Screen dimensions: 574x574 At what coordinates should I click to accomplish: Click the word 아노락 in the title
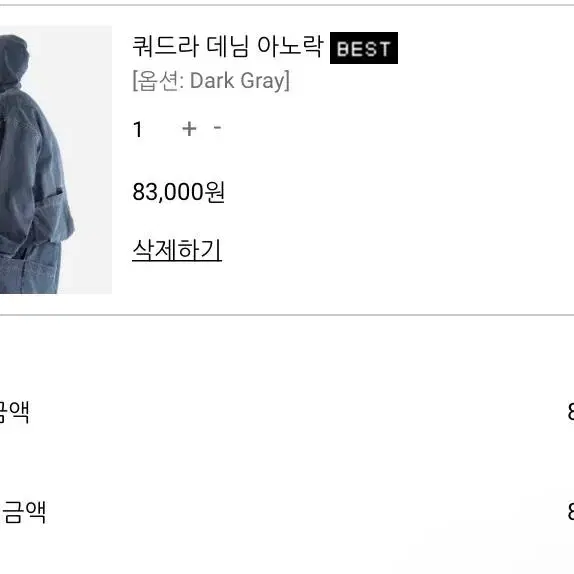(291, 46)
